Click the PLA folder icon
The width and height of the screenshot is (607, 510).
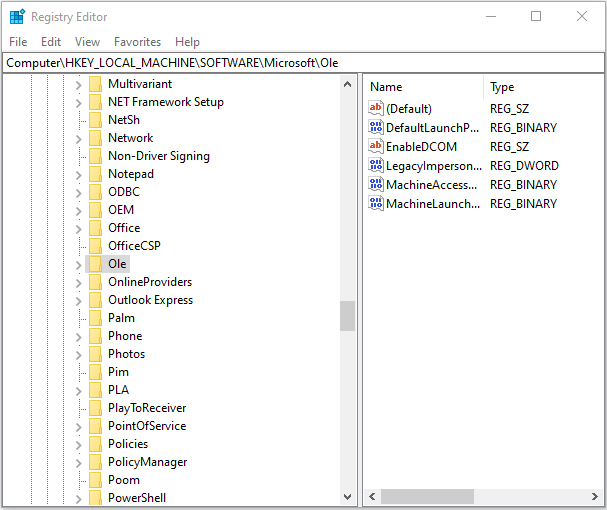click(x=95, y=390)
